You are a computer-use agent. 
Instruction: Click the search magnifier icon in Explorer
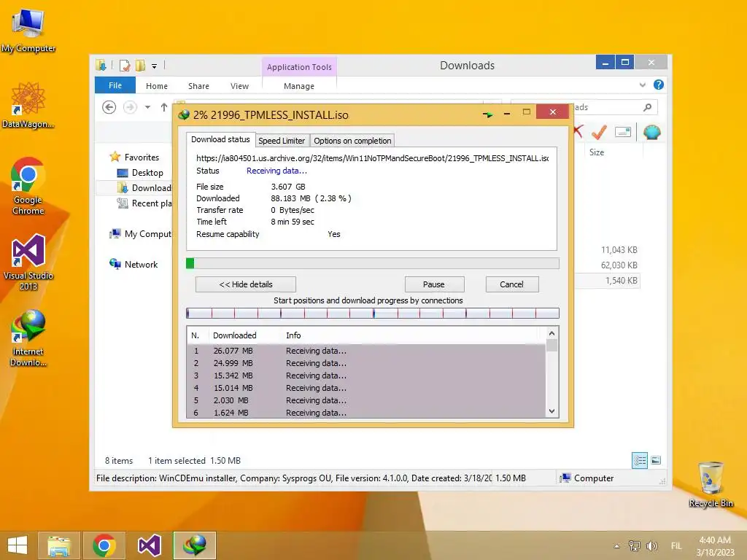pos(647,108)
